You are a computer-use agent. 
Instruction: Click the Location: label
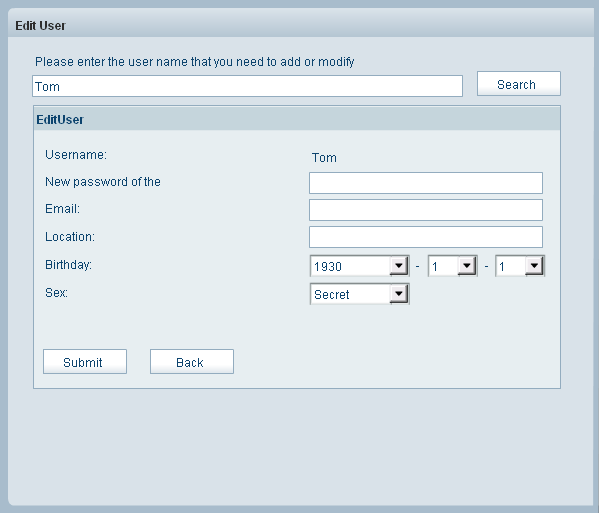70,236
